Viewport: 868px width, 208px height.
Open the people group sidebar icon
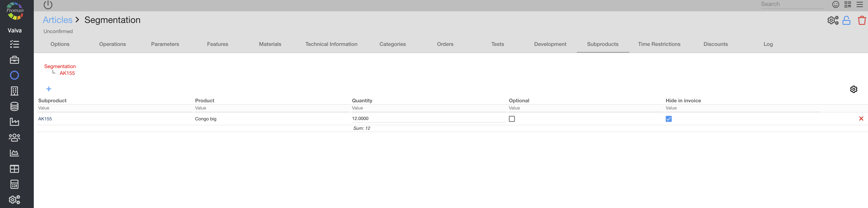pos(14,137)
